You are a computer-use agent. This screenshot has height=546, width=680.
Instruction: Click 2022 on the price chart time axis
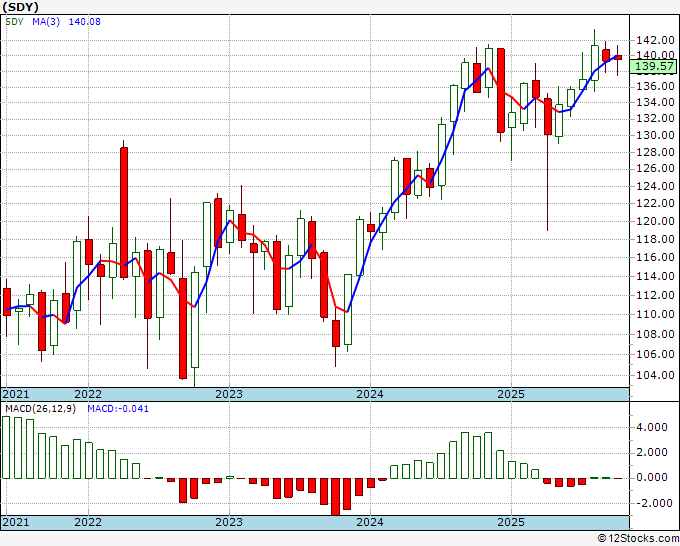point(88,394)
